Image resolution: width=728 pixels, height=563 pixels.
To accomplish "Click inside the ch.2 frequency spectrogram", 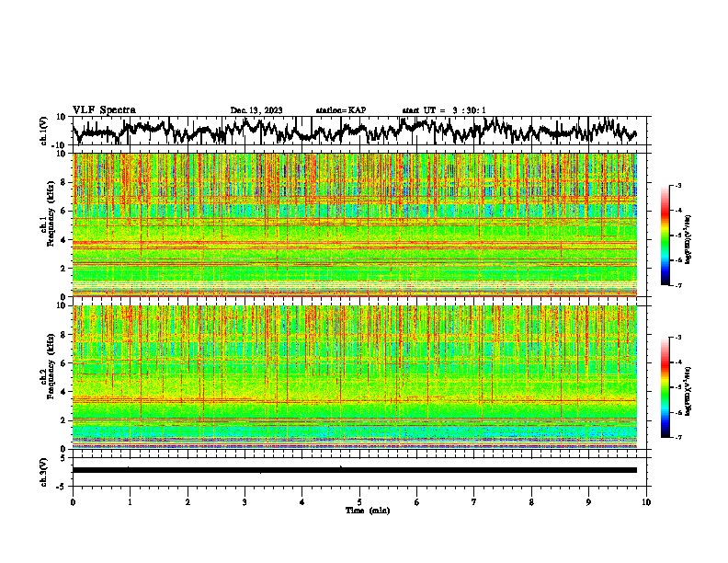I will pyautogui.click(x=355, y=377).
